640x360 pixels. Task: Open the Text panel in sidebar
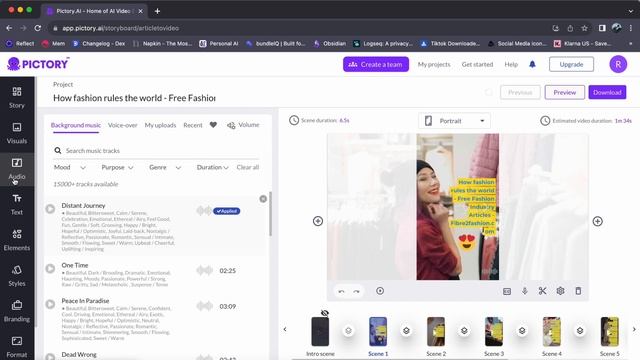[x=17, y=204]
